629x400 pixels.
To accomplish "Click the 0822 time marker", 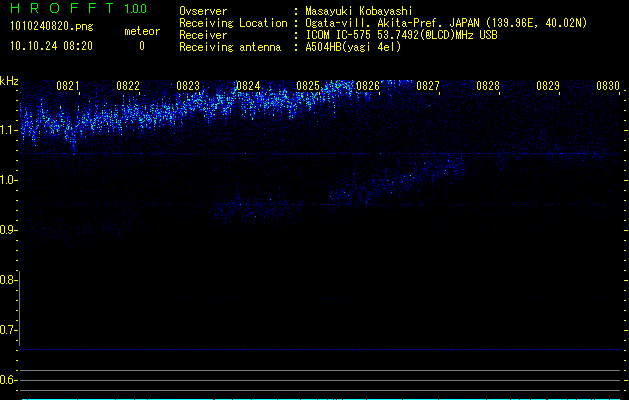I will click(128, 86).
